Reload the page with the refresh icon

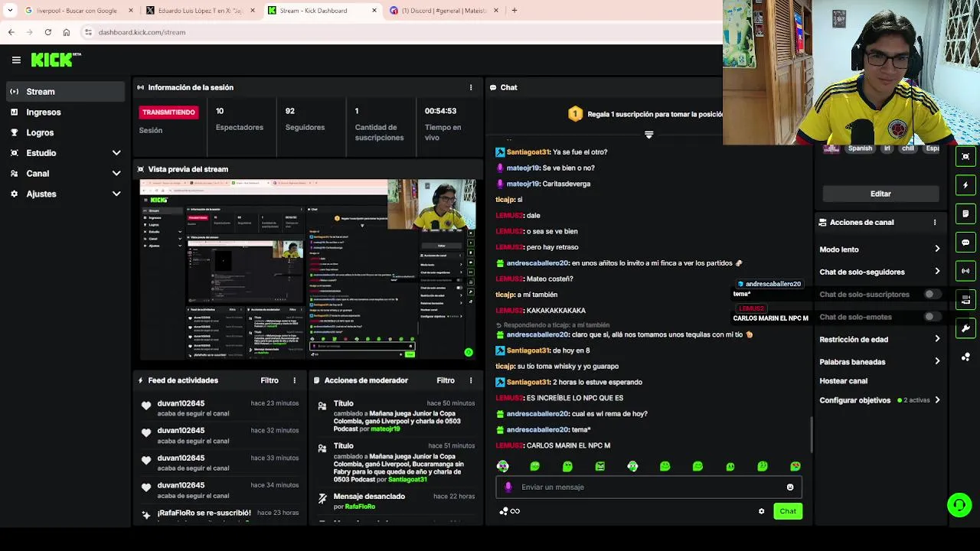pyautogui.click(x=48, y=32)
